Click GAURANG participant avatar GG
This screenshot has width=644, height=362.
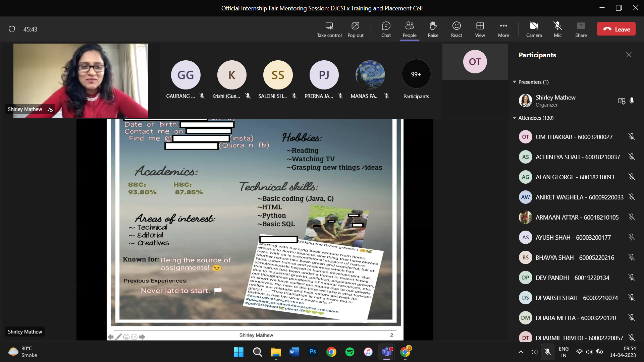[185, 75]
